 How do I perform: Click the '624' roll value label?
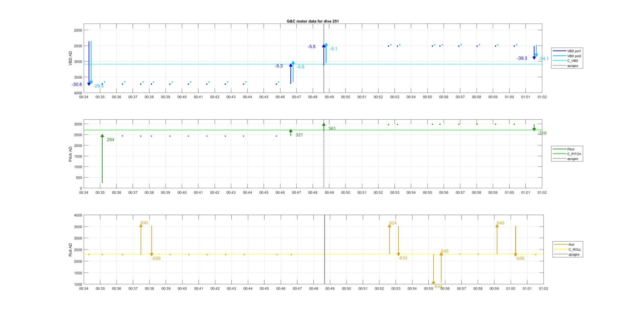pyautogui.click(x=393, y=223)
